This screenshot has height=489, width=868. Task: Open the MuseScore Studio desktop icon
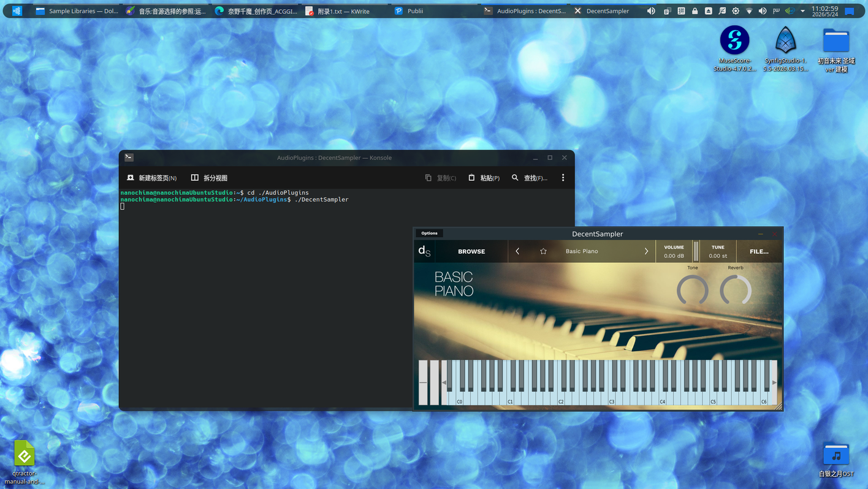point(734,49)
